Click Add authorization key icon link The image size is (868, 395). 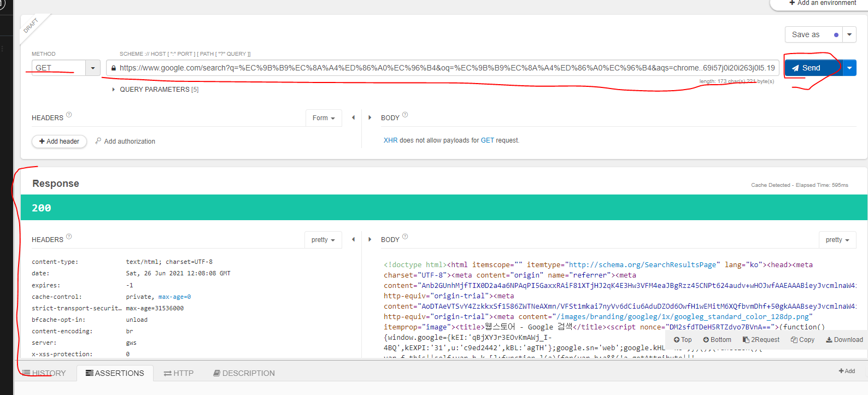125,142
